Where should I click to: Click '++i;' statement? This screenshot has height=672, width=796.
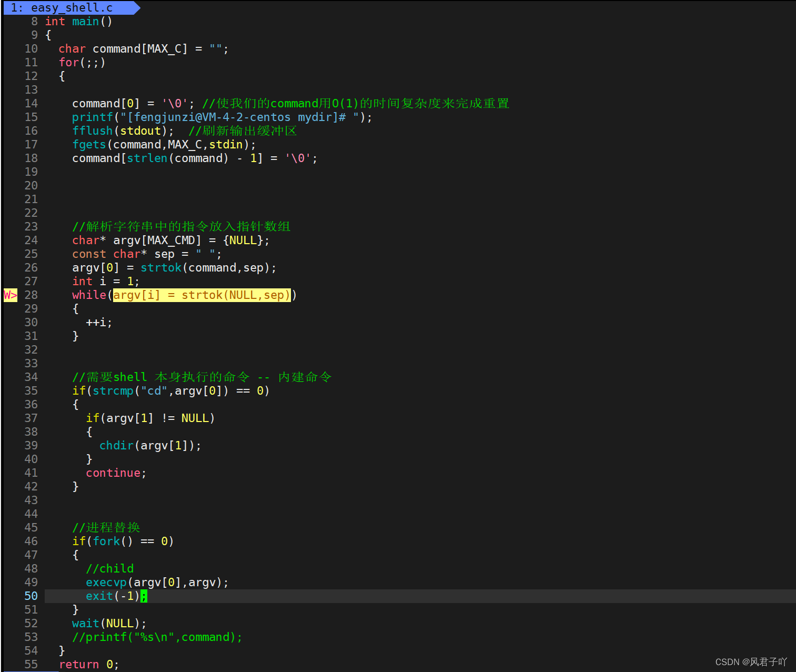point(99,322)
